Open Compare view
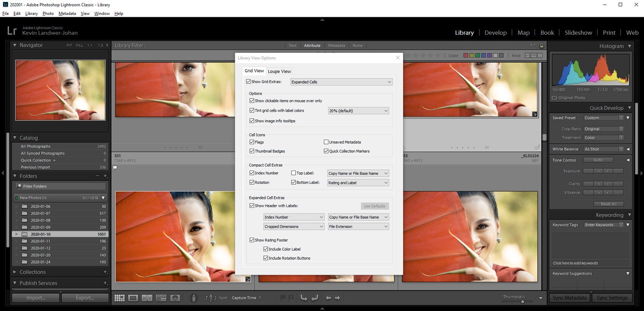644x311 pixels. tap(146, 298)
